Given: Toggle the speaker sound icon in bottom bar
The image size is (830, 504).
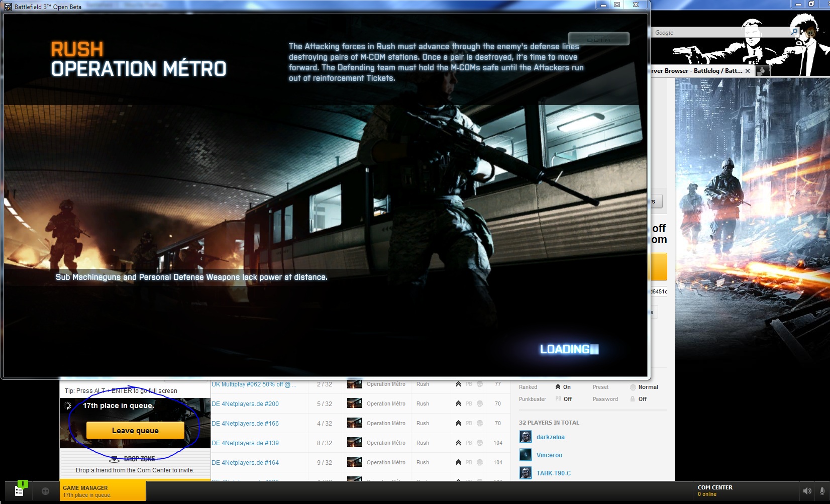Looking at the screenshot, I should [x=807, y=491].
